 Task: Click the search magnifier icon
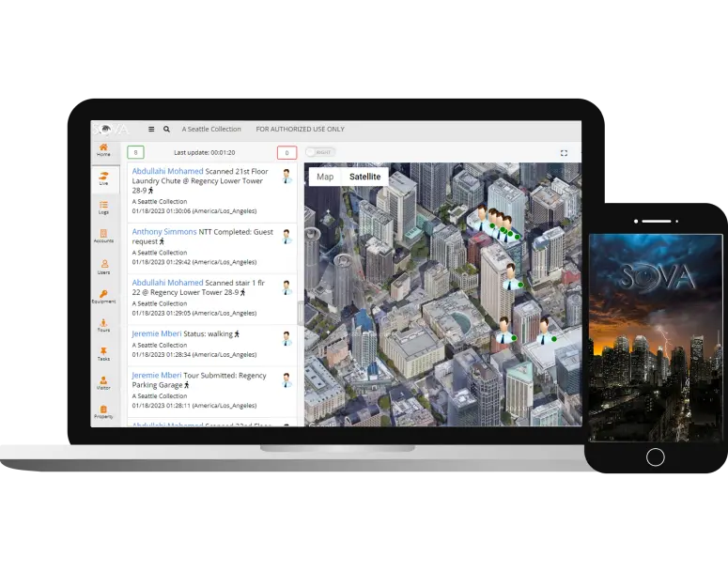click(166, 130)
